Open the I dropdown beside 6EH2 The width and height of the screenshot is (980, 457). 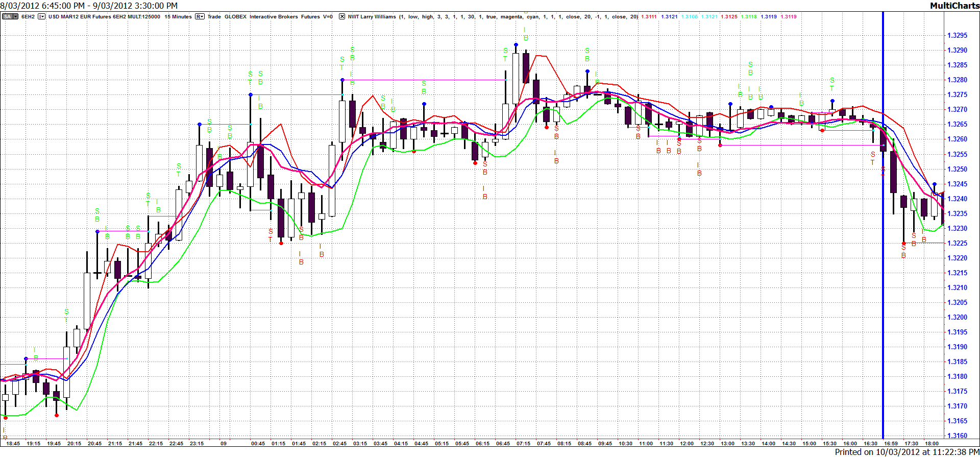(x=42, y=17)
